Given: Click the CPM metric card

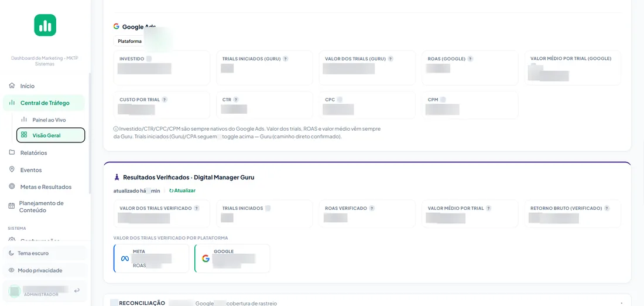Looking at the screenshot, I should click(470, 105).
